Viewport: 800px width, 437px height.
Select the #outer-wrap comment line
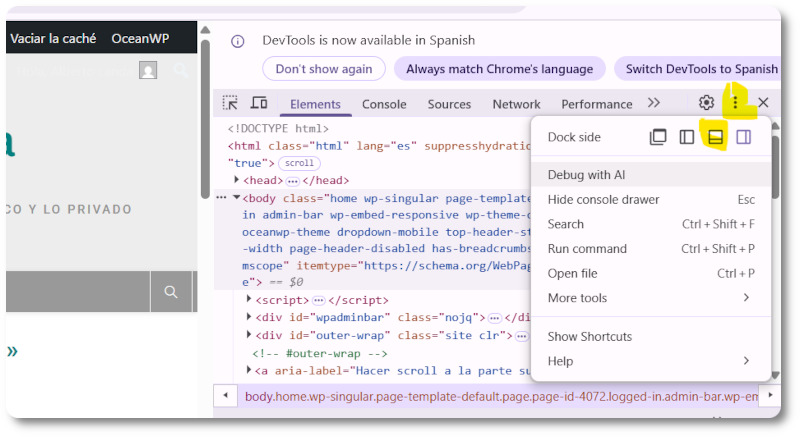point(320,353)
